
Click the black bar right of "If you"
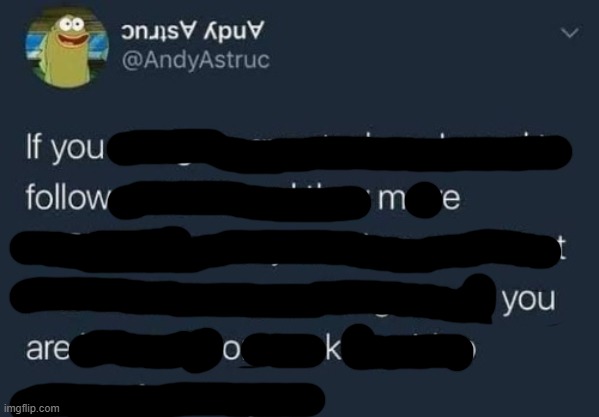coord(340,150)
